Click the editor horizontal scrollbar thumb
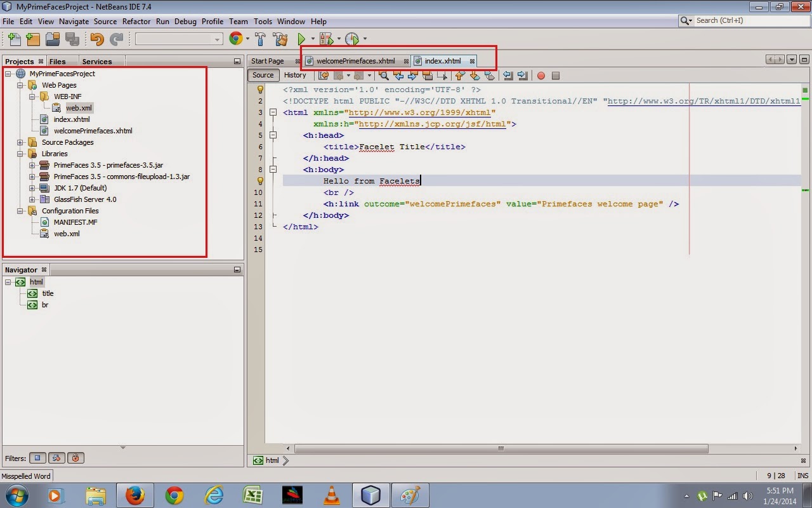This screenshot has height=508, width=812. click(501, 448)
